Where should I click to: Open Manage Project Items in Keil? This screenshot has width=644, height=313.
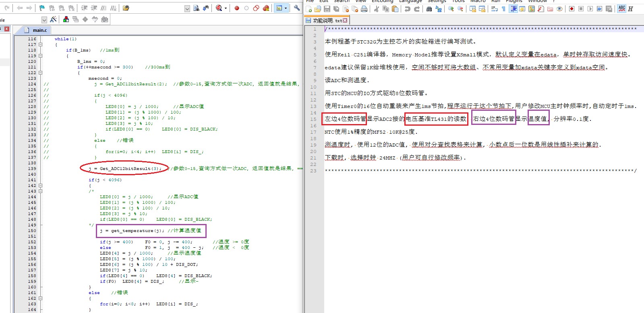(66, 19)
